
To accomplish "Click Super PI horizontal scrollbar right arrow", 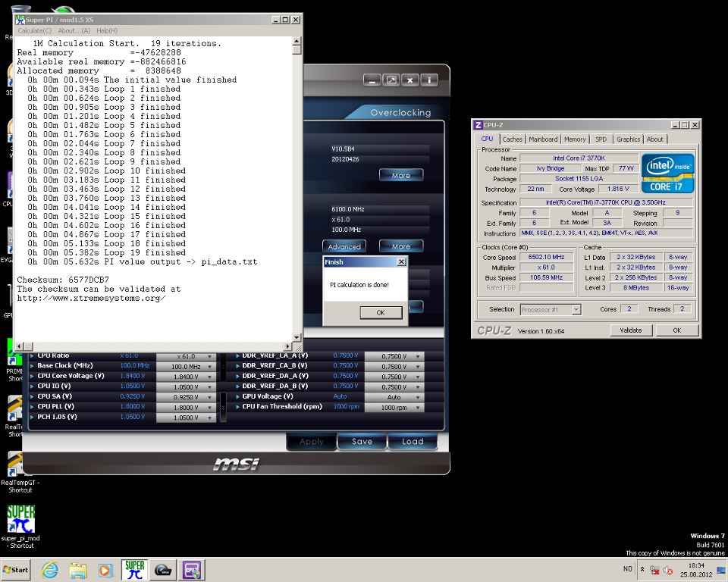I will 288,346.
